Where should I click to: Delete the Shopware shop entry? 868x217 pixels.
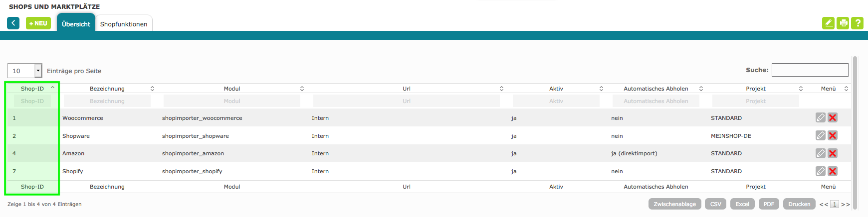pyautogui.click(x=832, y=136)
